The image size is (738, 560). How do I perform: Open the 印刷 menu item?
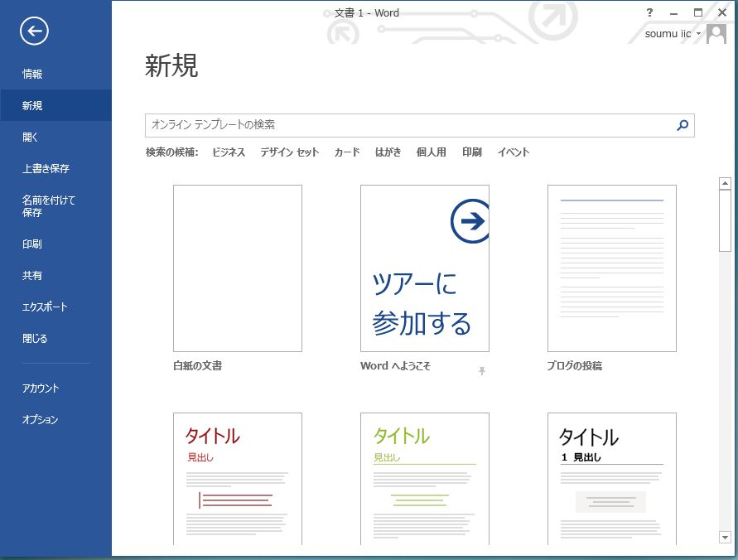[56, 244]
